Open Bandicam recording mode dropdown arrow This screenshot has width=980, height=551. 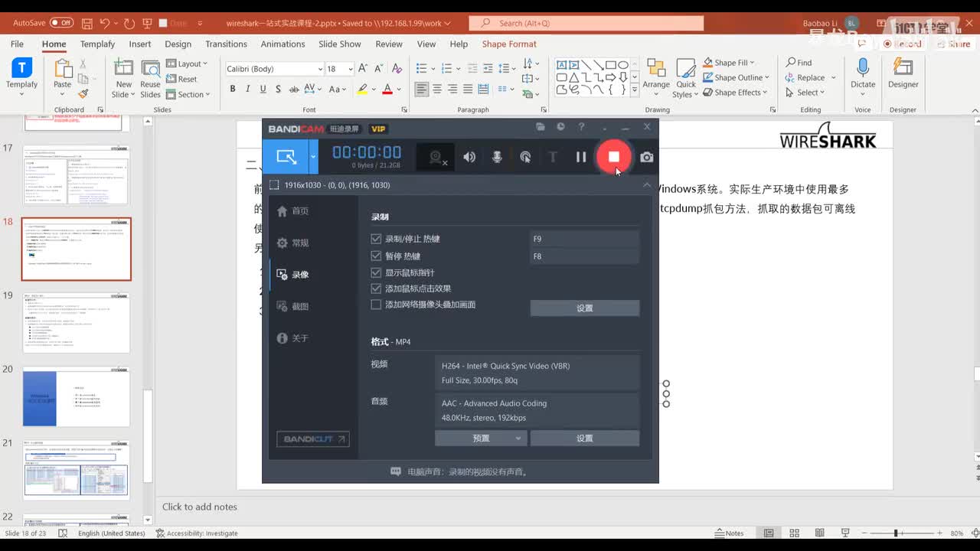coord(313,157)
